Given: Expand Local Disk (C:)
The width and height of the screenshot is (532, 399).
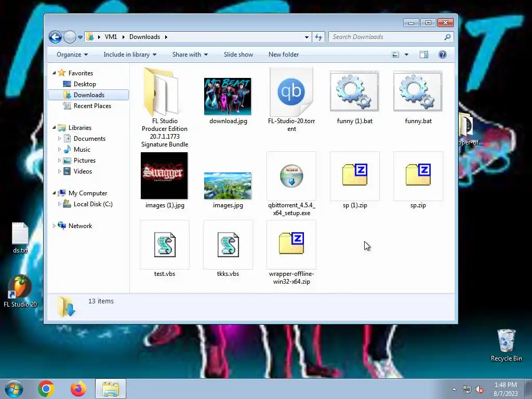Looking at the screenshot, I should (x=59, y=204).
